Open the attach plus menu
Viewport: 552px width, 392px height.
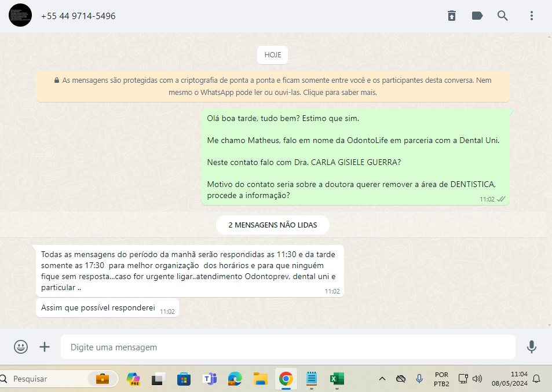[x=45, y=347]
